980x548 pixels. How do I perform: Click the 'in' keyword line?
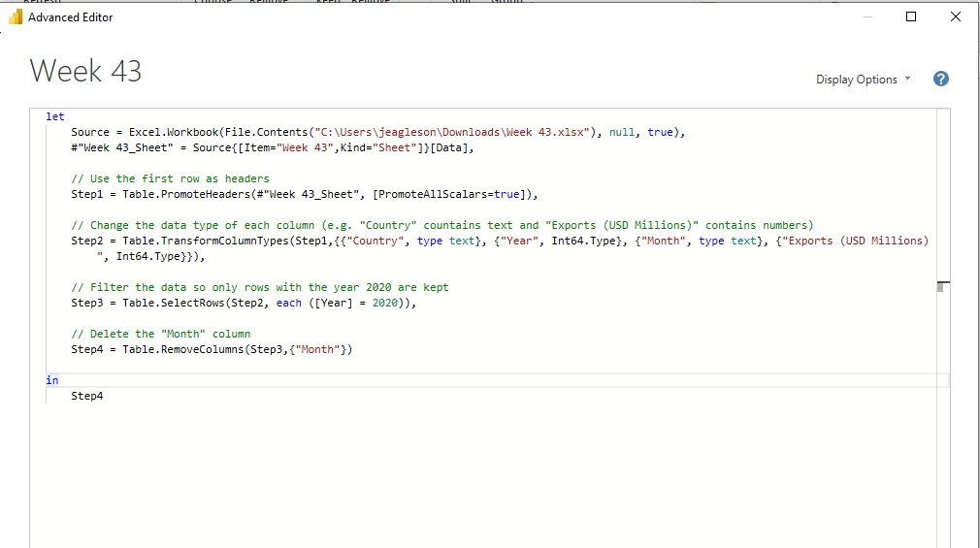tap(51, 380)
